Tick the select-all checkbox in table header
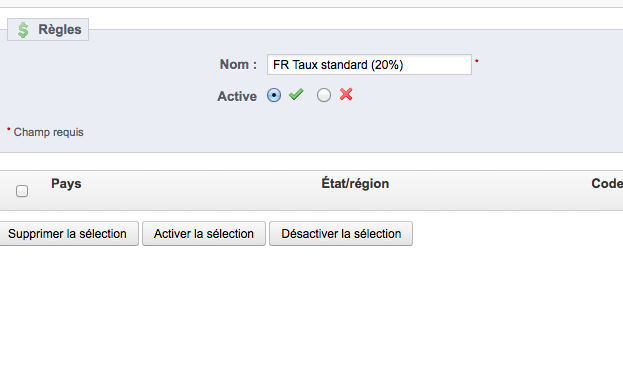623x377 pixels. pos(22,191)
